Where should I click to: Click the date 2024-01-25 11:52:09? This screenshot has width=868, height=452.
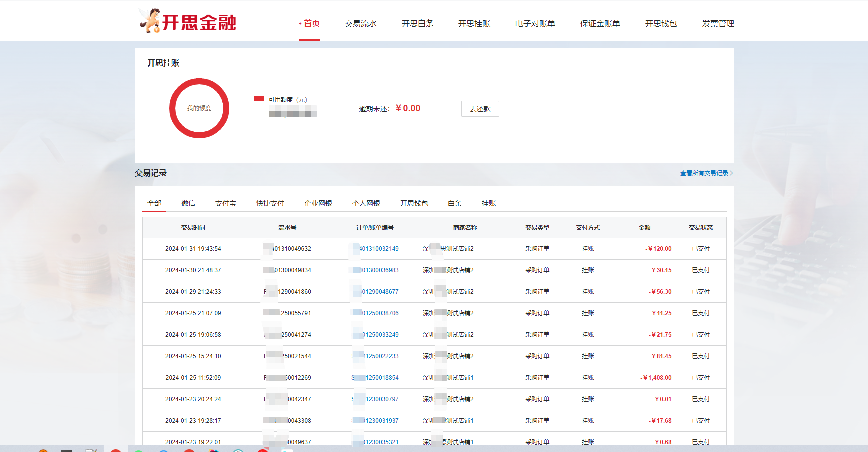point(193,378)
